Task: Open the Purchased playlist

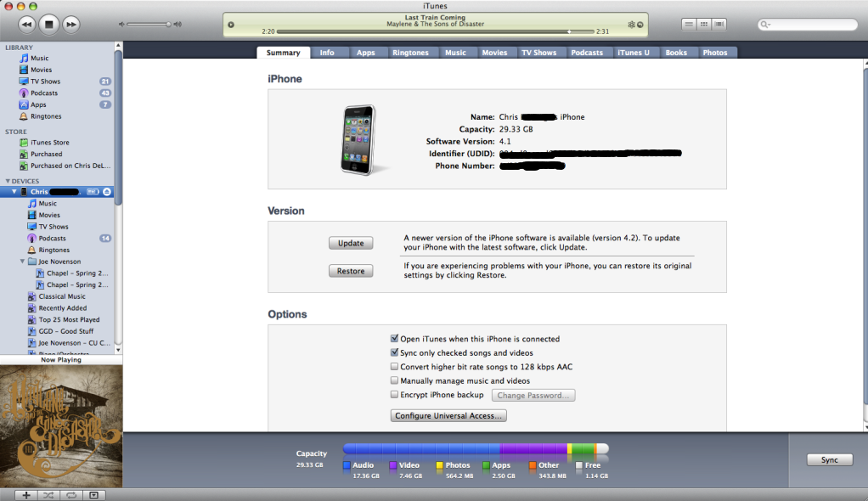Action: [46, 154]
